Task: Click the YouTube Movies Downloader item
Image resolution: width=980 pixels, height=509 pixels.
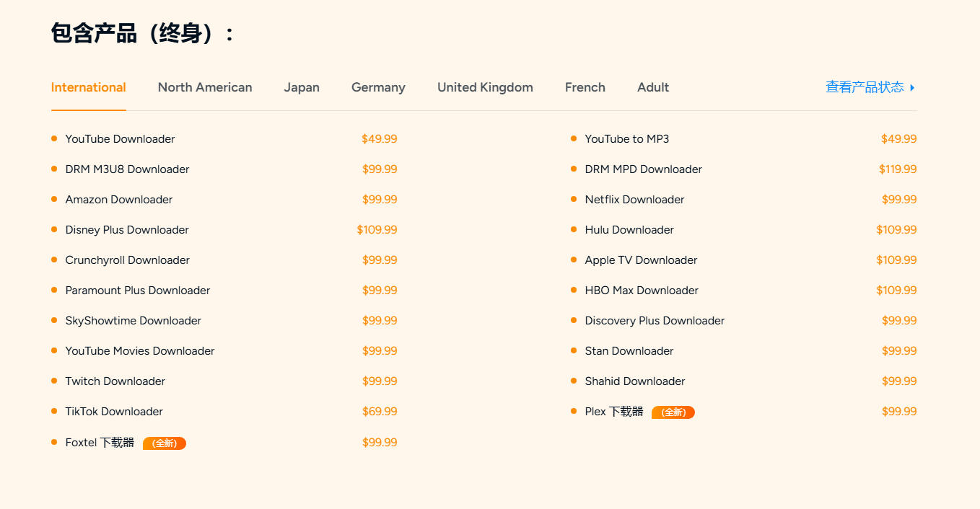Action: [x=140, y=351]
